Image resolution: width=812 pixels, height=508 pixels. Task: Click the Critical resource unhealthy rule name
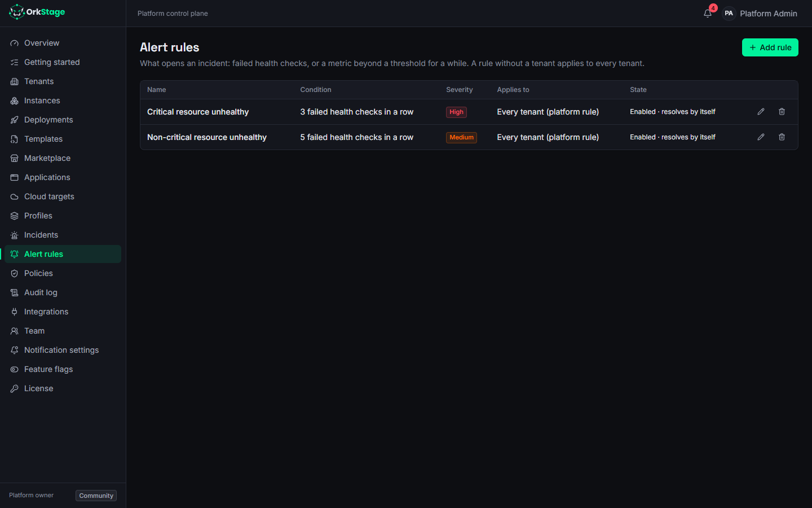(198, 112)
